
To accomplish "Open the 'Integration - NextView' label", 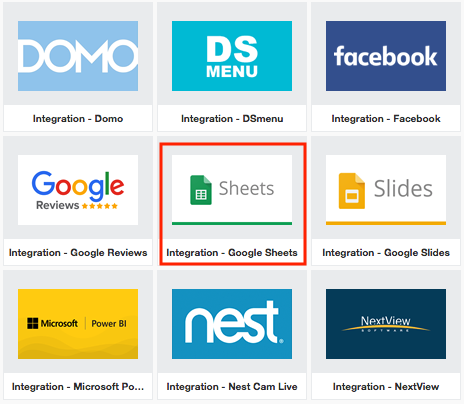I will [386, 387].
